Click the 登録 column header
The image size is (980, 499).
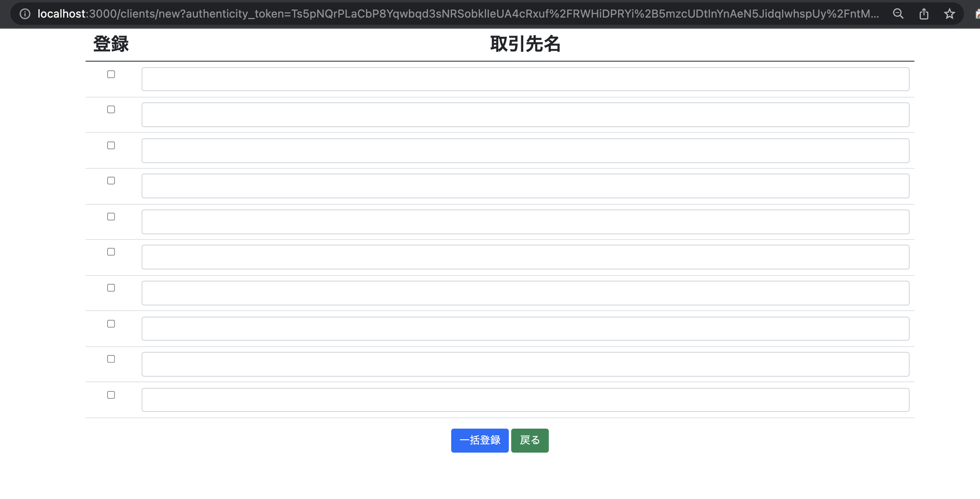tap(111, 44)
